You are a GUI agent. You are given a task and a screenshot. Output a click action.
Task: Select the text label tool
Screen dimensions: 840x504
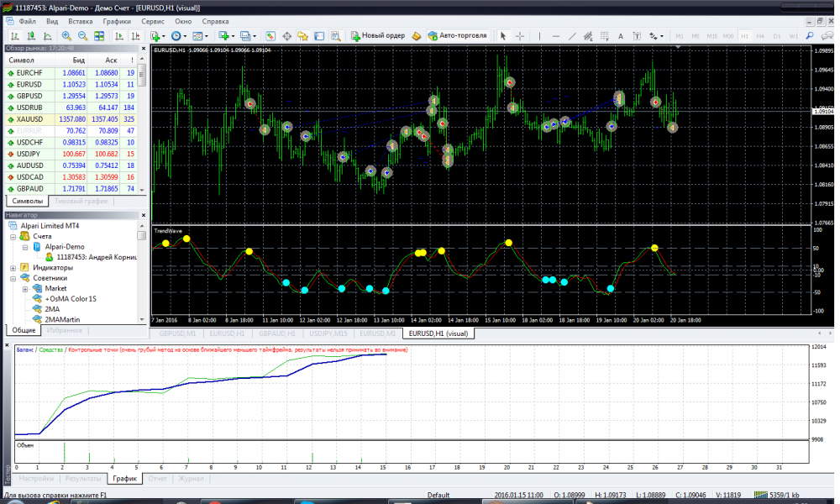pyautogui.click(x=637, y=36)
